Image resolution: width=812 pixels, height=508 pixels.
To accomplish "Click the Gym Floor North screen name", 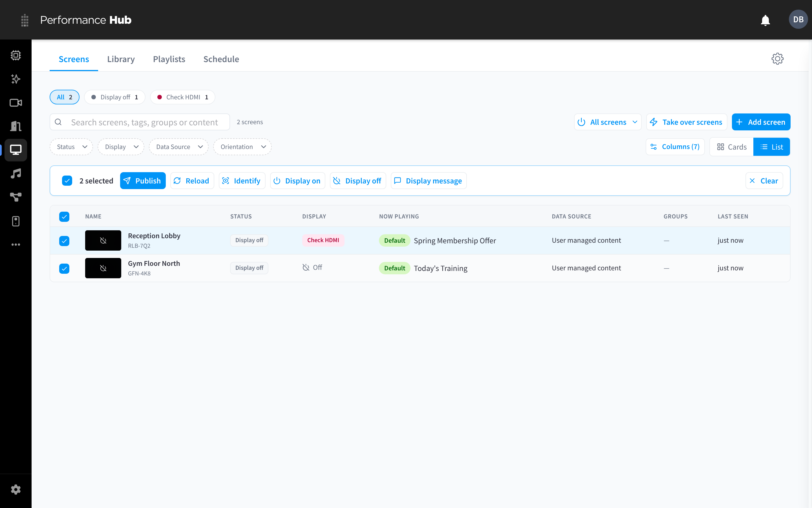I will pos(154,263).
